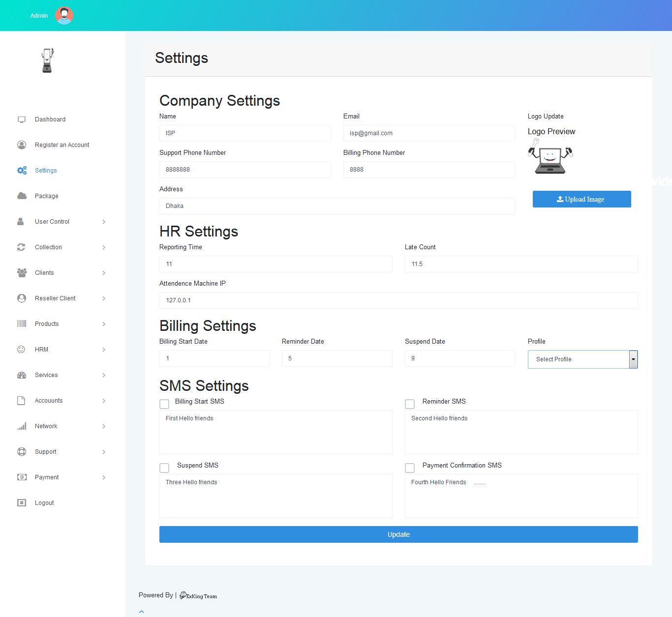Focus the Reminder Date field
This screenshot has width=672, height=617.
tap(337, 358)
